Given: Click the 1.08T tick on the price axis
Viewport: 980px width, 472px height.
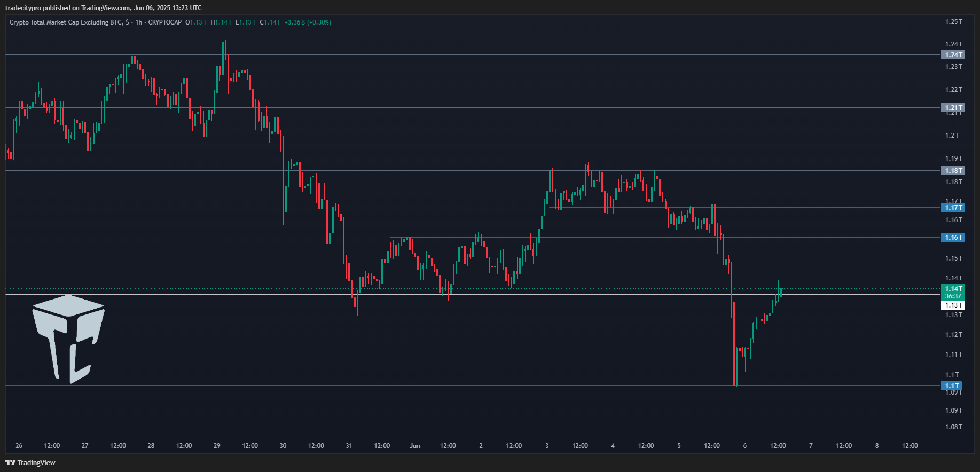Looking at the screenshot, I should point(953,427).
